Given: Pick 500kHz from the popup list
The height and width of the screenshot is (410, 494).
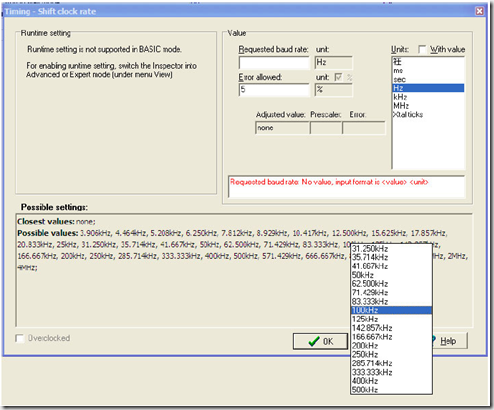Looking at the screenshot, I should [x=391, y=390].
